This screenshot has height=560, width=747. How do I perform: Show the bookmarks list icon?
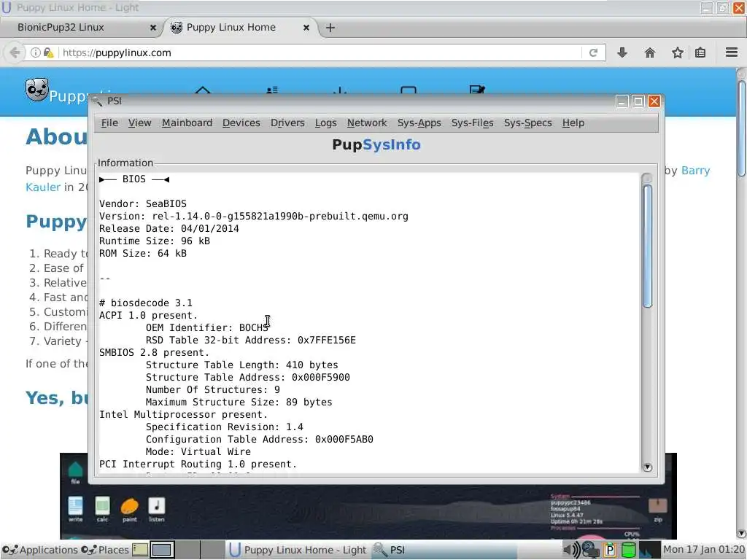[700, 52]
